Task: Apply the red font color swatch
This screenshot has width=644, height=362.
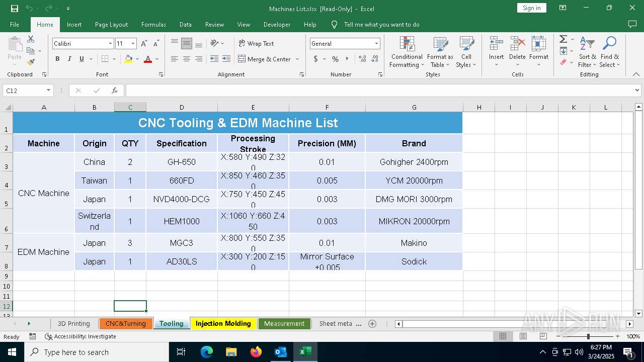Action: tap(148, 59)
